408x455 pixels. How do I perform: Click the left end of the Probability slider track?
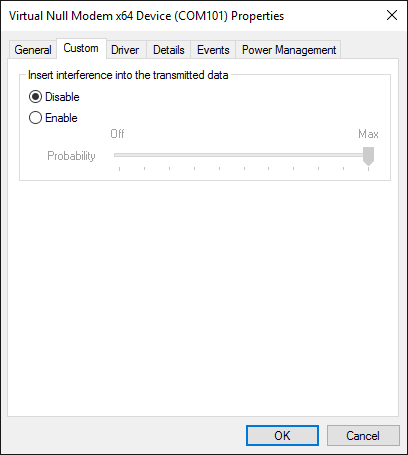tap(116, 155)
